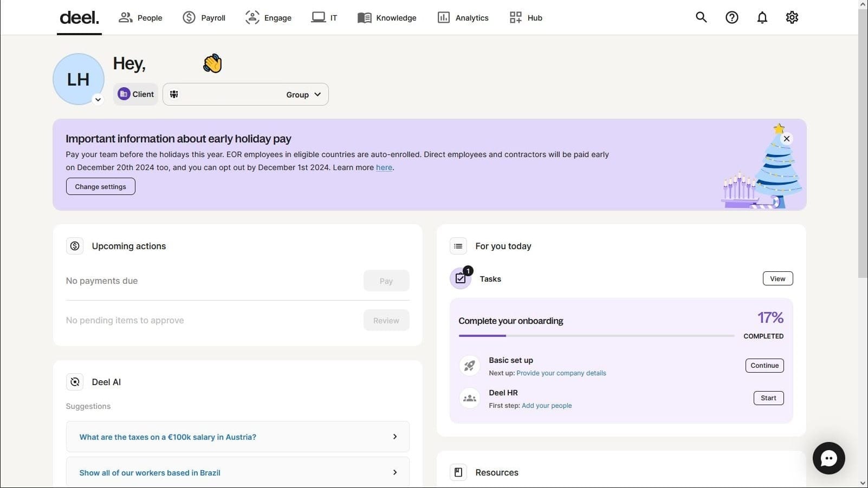Click the Client badge icon
Screen dimensions: 868x488
tap(124, 94)
